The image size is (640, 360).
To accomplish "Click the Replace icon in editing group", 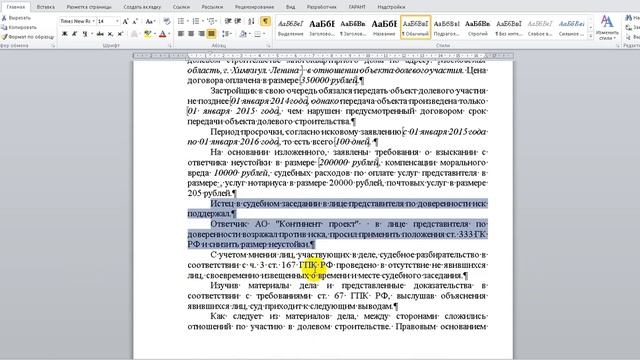I will tap(629, 27).
